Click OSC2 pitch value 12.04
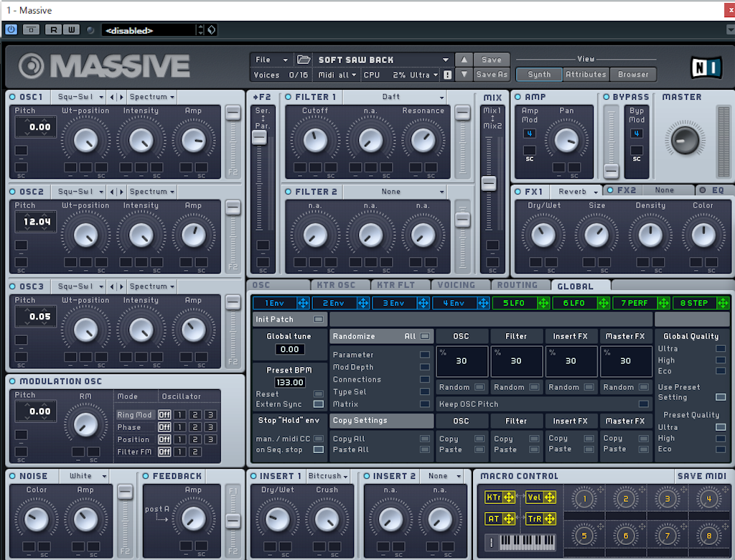735x560 pixels. [37, 222]
